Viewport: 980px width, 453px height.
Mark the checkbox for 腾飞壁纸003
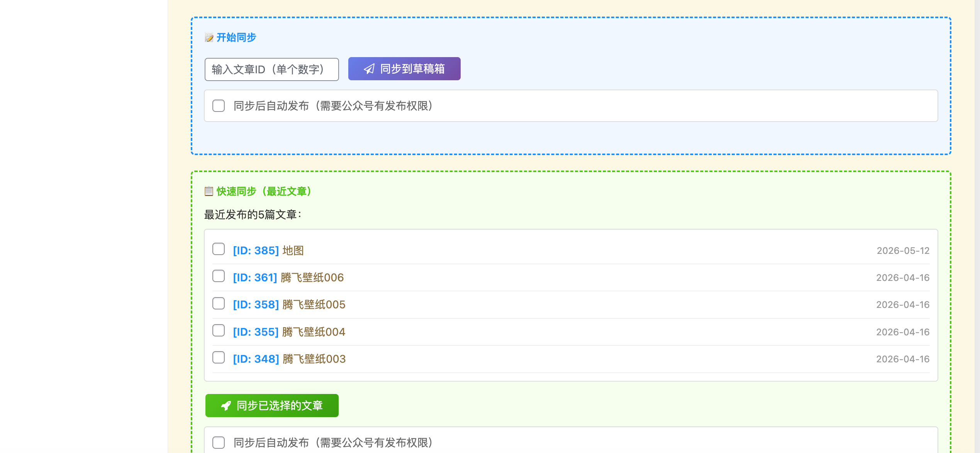[219, 358]
